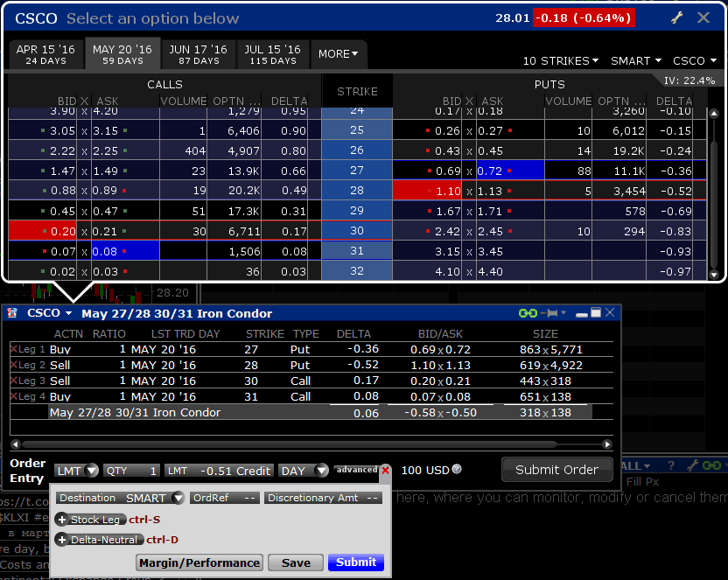Close the CSCO option chain popup

pyautogui.click(x=703, y=18)
